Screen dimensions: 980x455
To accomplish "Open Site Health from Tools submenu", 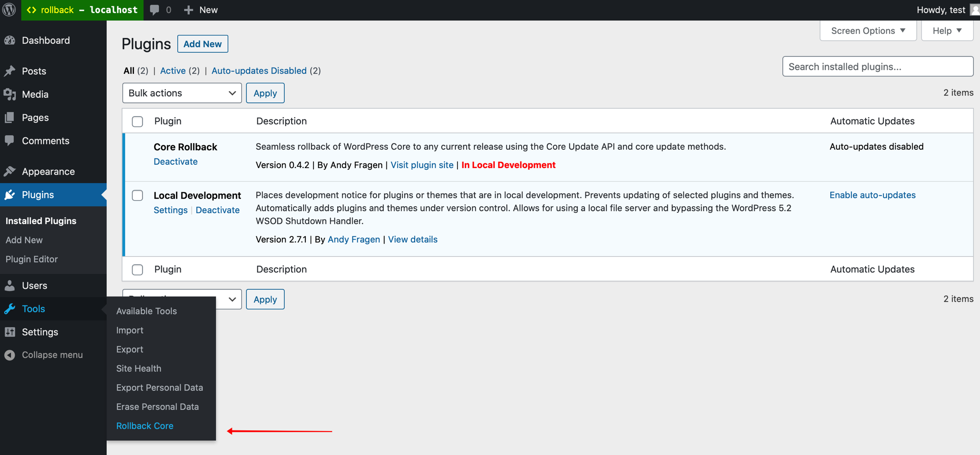I will [x=139, y=368].
